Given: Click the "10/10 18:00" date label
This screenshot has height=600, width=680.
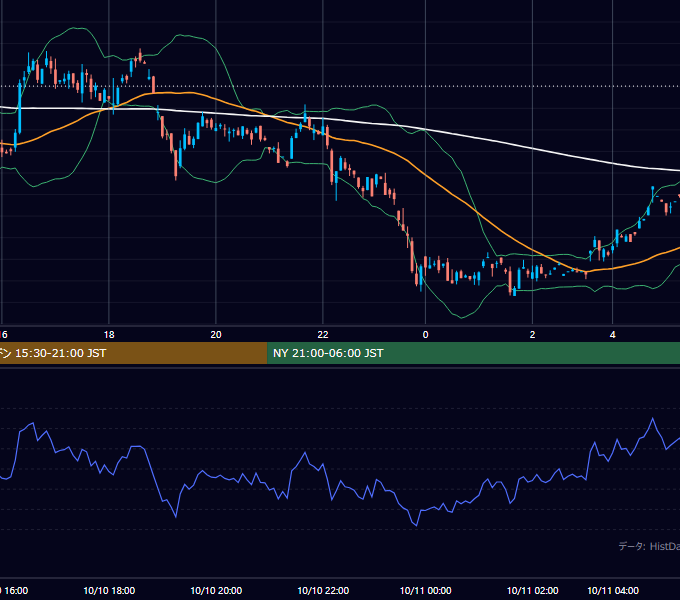Looking at the screenshot, I should (x=109, y=590).
